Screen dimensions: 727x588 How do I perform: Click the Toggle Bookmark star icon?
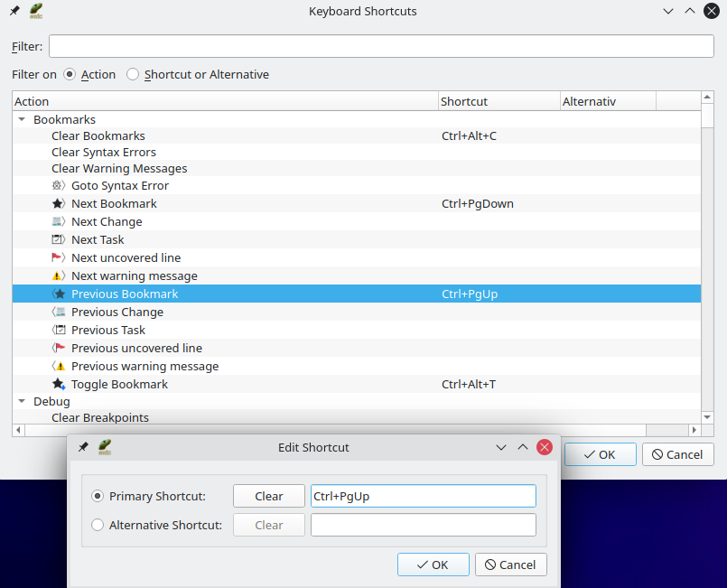pos(58,384)
